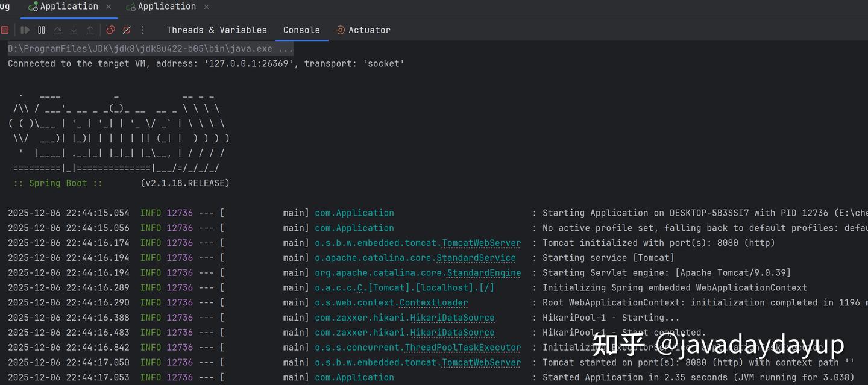The image size is (868, 385).
Task: Click 'Root WebApplicationContext: initialization completed' message
Action: [705, 303]
